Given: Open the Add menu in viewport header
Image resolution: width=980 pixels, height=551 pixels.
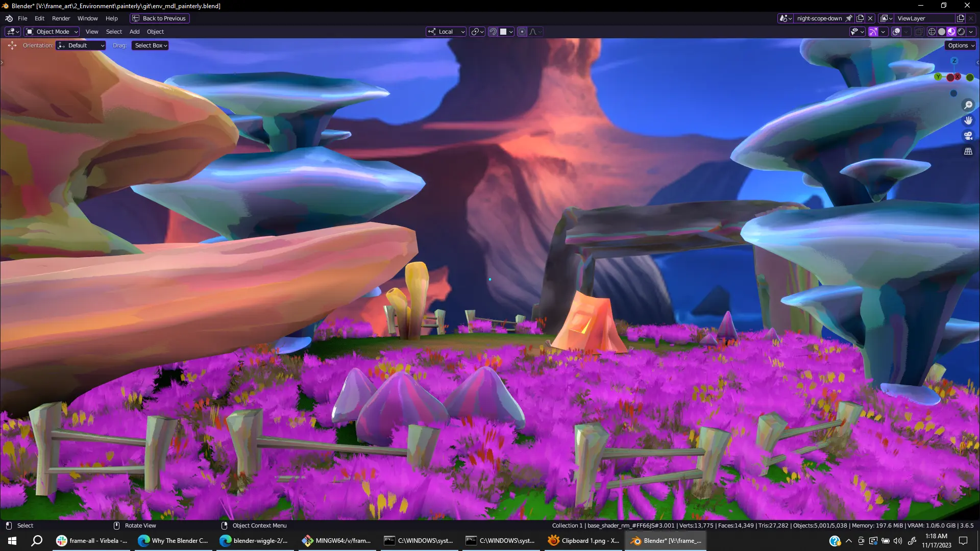Looking at the screenshot, I should [134, 32].
